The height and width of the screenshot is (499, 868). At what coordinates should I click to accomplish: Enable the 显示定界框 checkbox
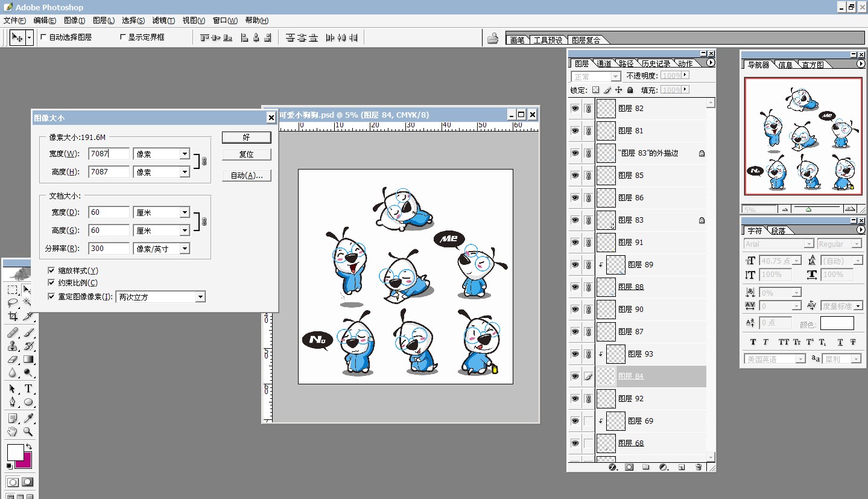(x=123, y=37)
